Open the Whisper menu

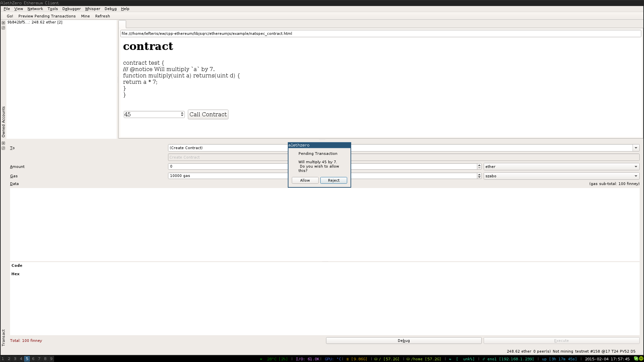[x=93, y=9]
